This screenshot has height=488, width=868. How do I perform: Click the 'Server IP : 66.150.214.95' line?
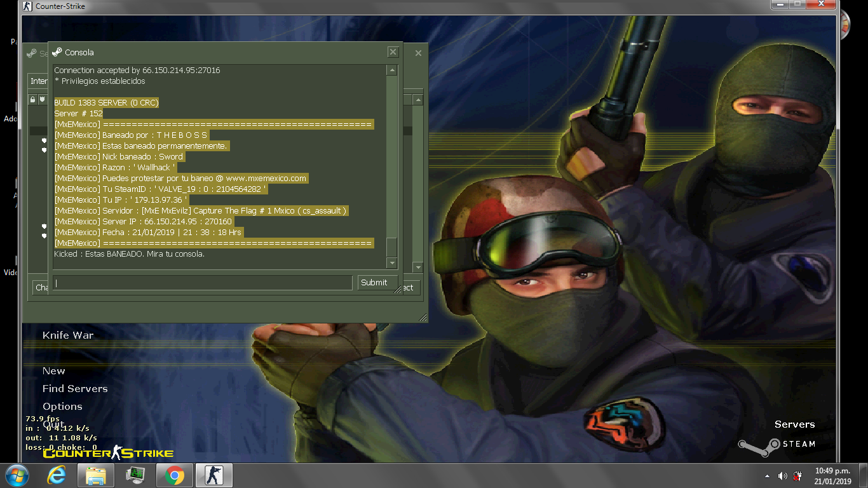tap(144, 222)
